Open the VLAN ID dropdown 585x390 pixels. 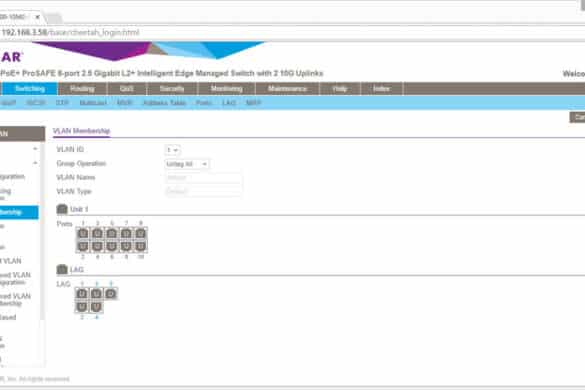click(172, 150)
